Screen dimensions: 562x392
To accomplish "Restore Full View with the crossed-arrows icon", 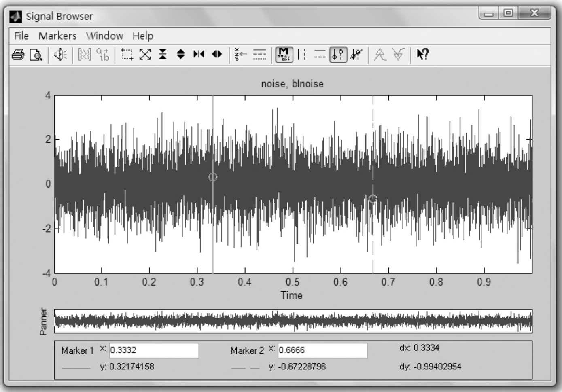I will point(145,54).
